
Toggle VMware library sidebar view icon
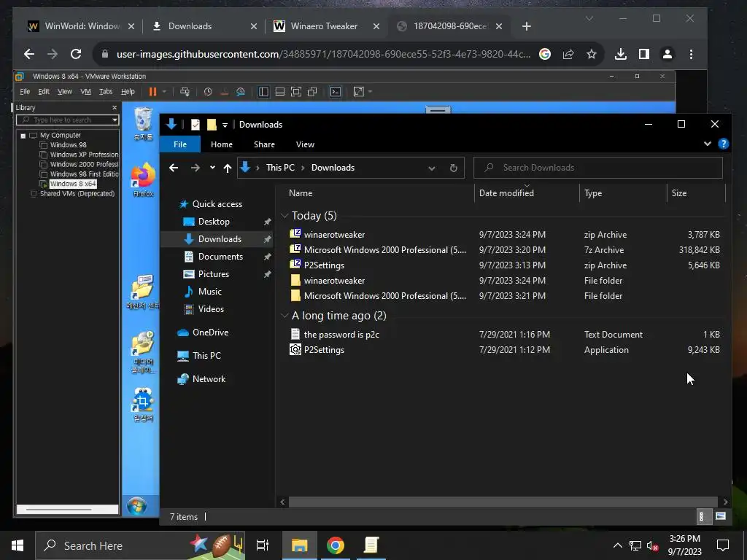263,91
